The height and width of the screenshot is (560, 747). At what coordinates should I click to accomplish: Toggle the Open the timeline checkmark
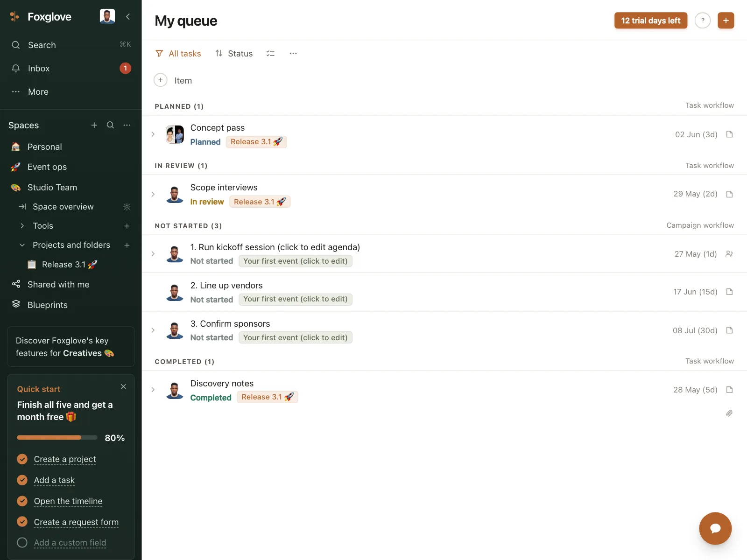coord(22,501)
